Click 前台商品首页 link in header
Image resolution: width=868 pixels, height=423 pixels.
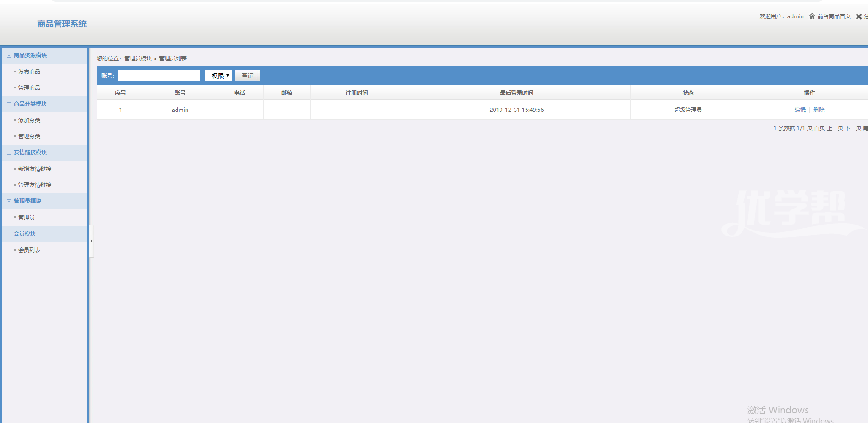pos(834,16)
